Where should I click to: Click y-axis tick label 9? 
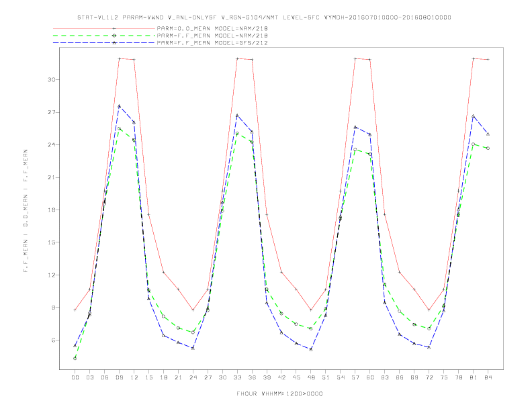[53, 308]
